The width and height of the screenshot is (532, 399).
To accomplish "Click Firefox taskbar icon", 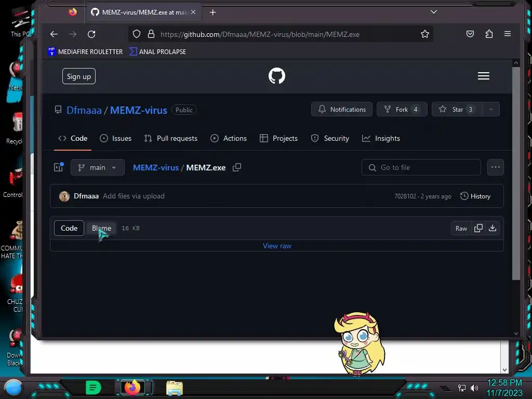I will 132,387.
